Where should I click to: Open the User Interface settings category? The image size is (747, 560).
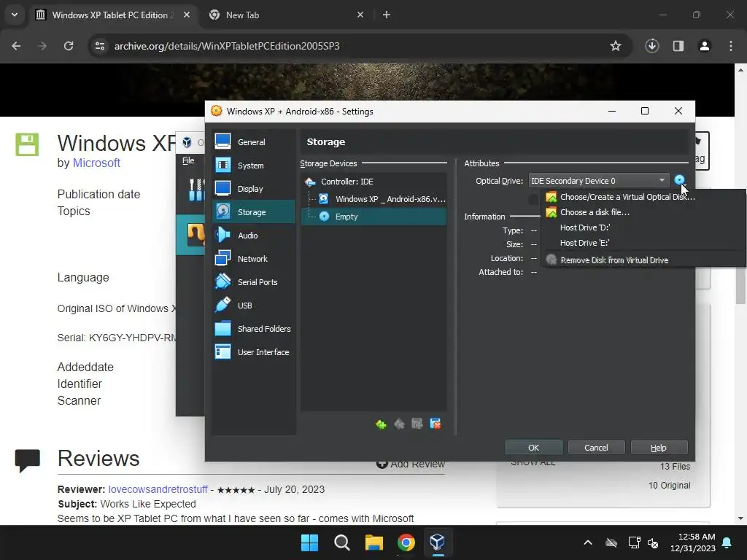253,352
